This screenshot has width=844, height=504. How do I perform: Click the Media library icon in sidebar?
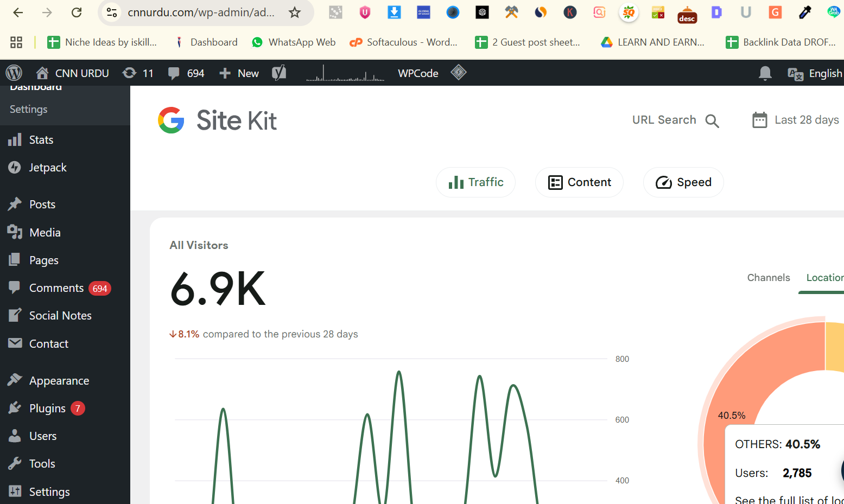[x=15, y=232]
